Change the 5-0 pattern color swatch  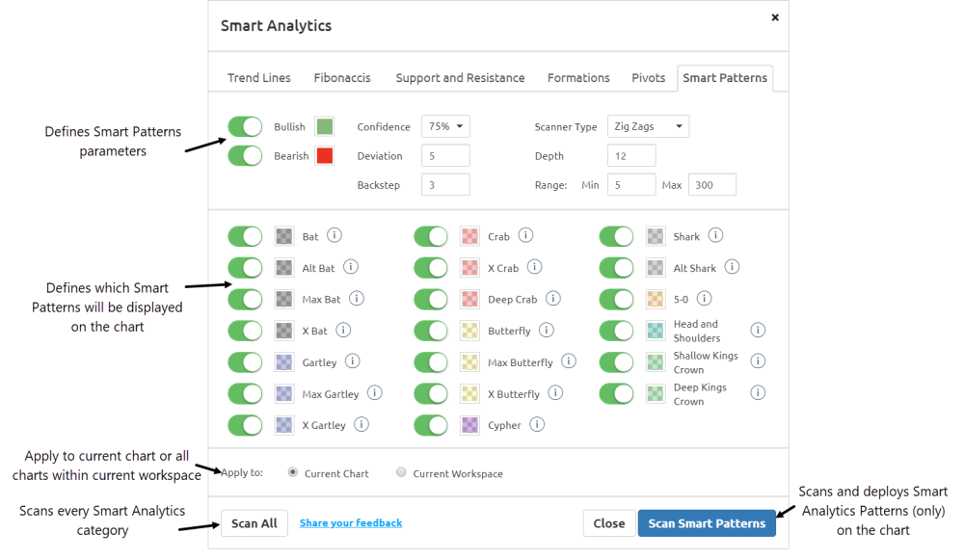pos(656,299)
